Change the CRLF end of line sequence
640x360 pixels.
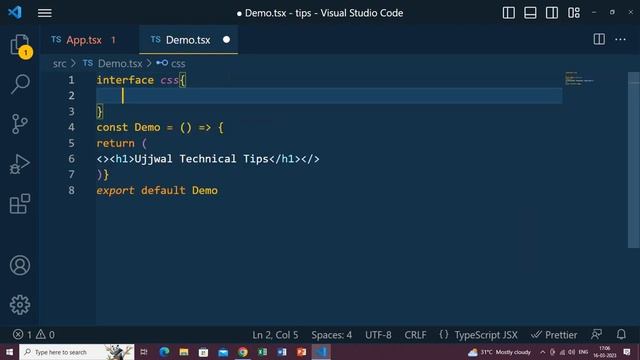click(415, 335)
